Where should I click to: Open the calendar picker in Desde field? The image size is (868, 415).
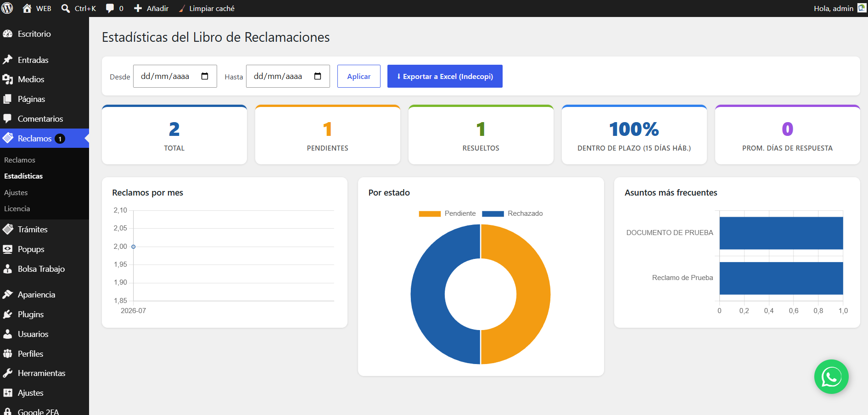205,76
